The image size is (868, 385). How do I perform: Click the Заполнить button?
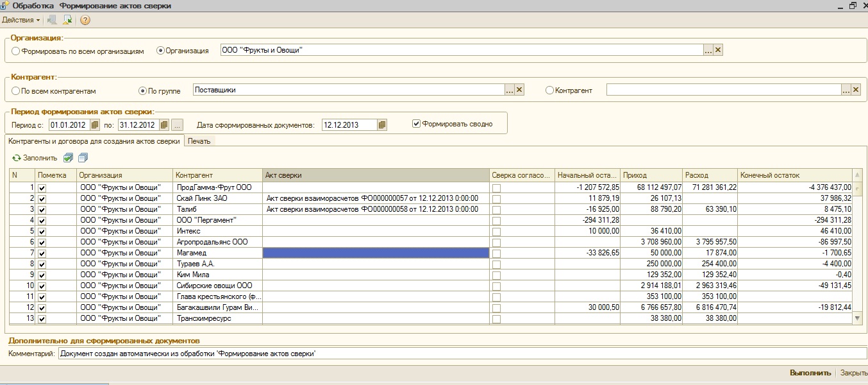(x=35, y=158)
